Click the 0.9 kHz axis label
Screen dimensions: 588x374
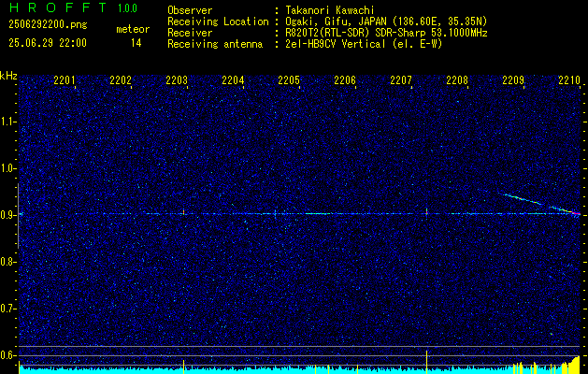tap(8, 215)
